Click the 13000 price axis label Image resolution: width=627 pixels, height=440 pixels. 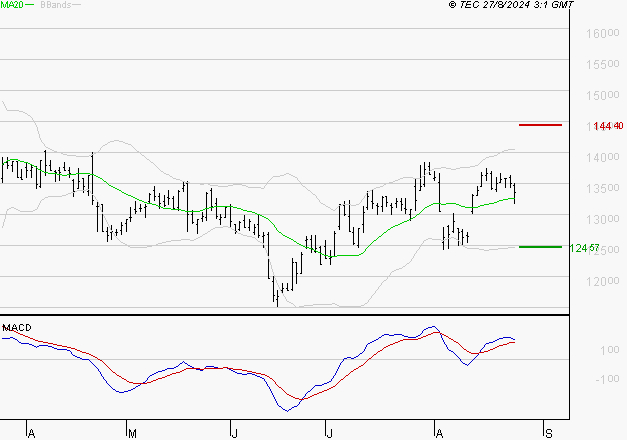point(603,220)
